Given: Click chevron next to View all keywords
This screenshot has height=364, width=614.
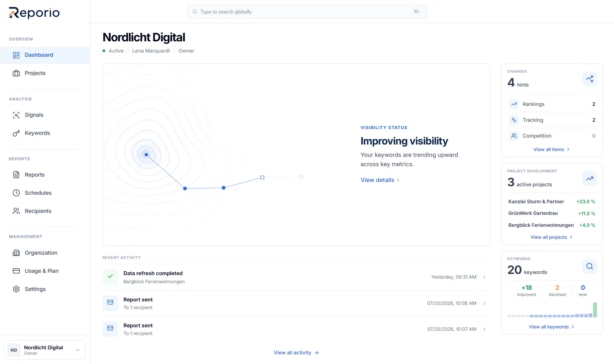Looking at the screenshot, I should [573, 327].
